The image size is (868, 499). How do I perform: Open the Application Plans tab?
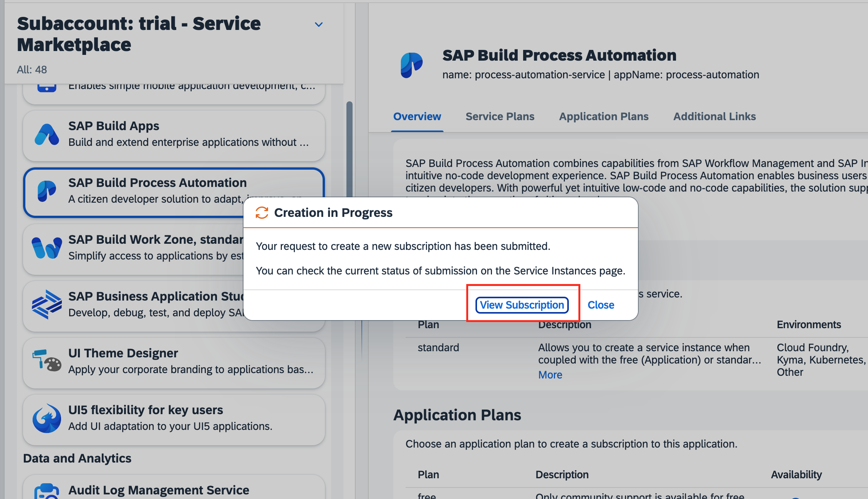(604, 116)
